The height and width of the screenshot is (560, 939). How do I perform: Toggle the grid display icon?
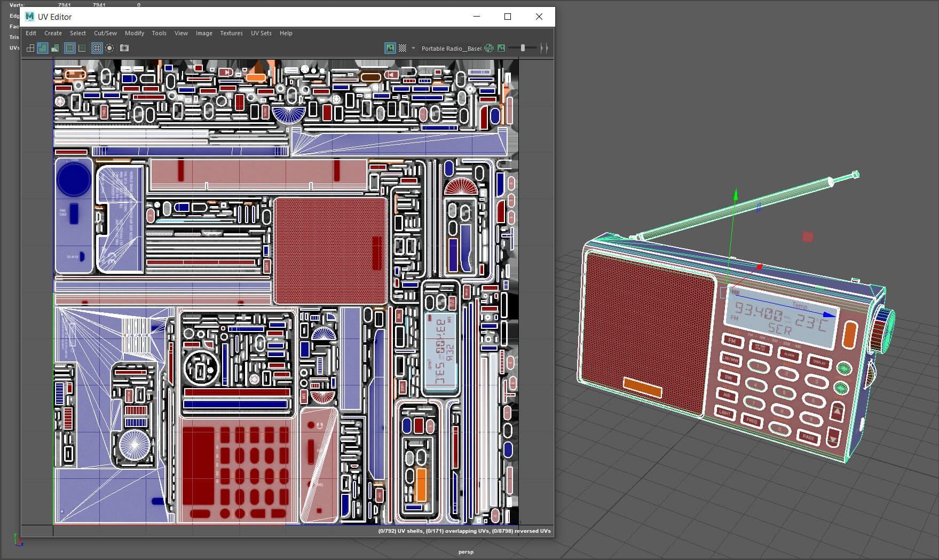click(x=97, y=48)
